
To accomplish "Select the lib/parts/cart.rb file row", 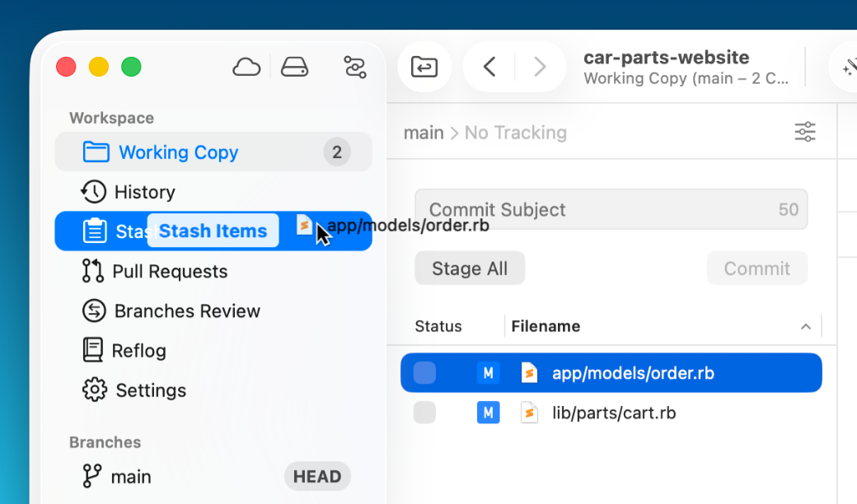I will (x=611, y=413).
